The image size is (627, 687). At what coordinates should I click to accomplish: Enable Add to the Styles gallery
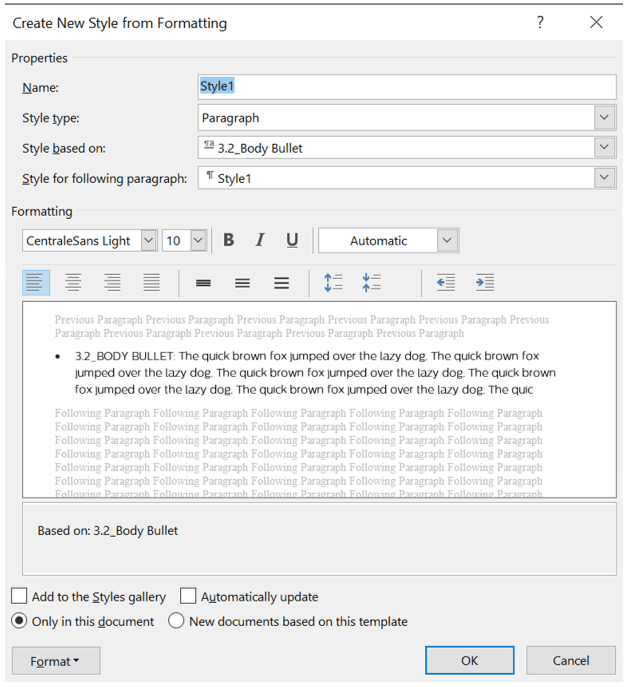click(x=20, y=596)
